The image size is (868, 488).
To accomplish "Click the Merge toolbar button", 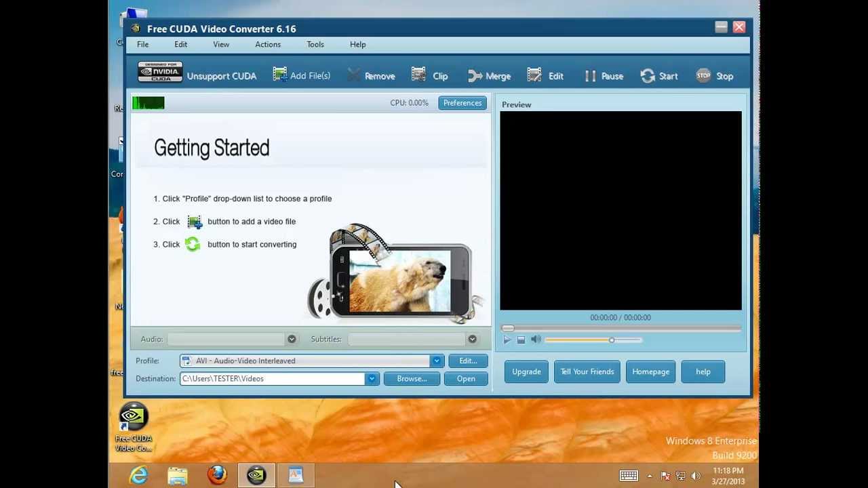I will [x=489, y=76].
